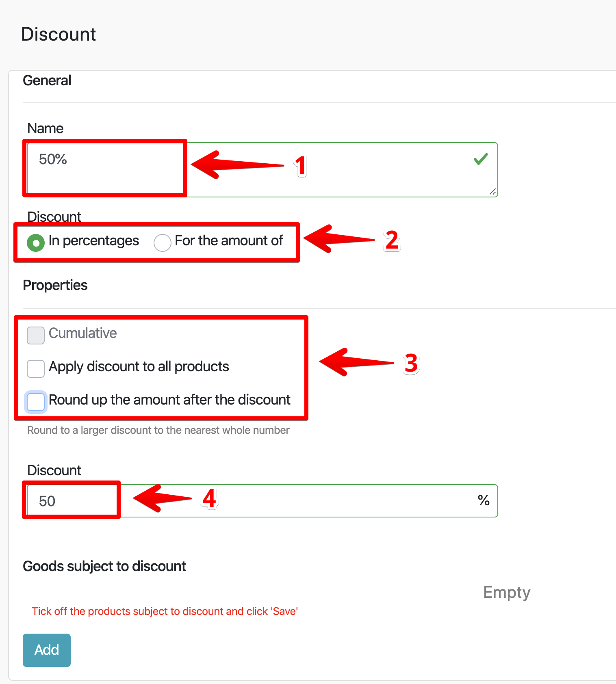The width and height of the screenshot is (616, 684).
Task: Click the green checkmark in Name field
Action: point(481,159)
